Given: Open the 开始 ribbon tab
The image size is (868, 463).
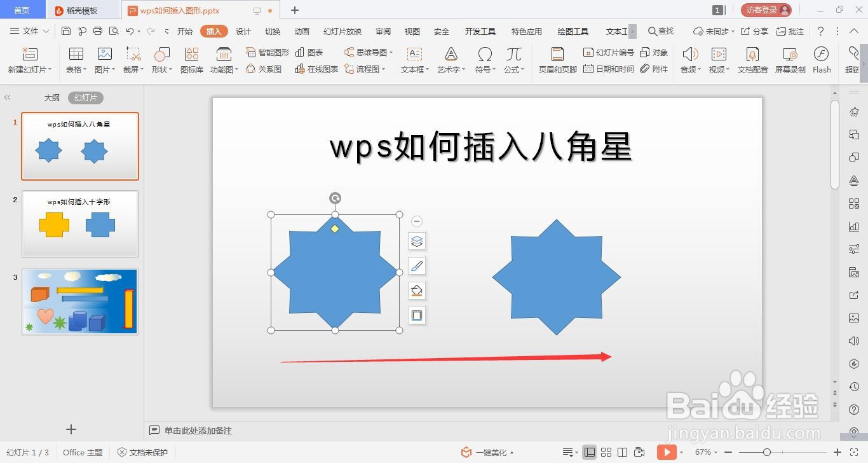Looking at the screenshot, I should point(185,31).
